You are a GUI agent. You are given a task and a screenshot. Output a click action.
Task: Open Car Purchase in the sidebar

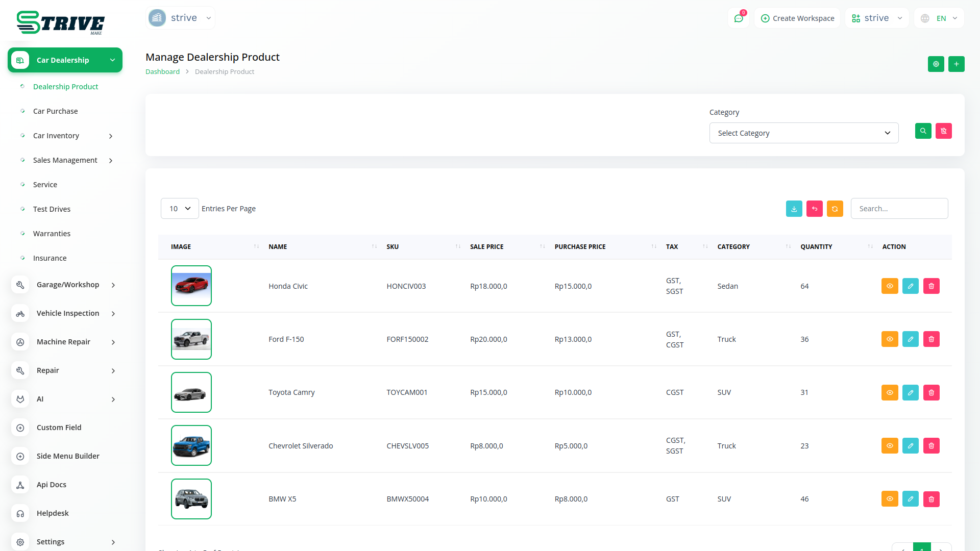point(56,111)
